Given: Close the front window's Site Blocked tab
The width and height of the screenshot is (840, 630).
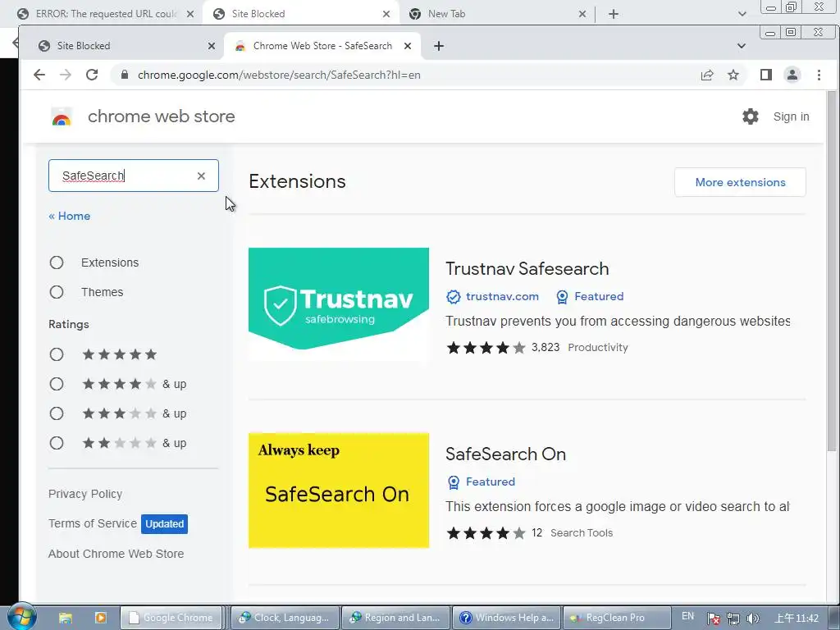Looking at the screenshot, I should point(212,46).
